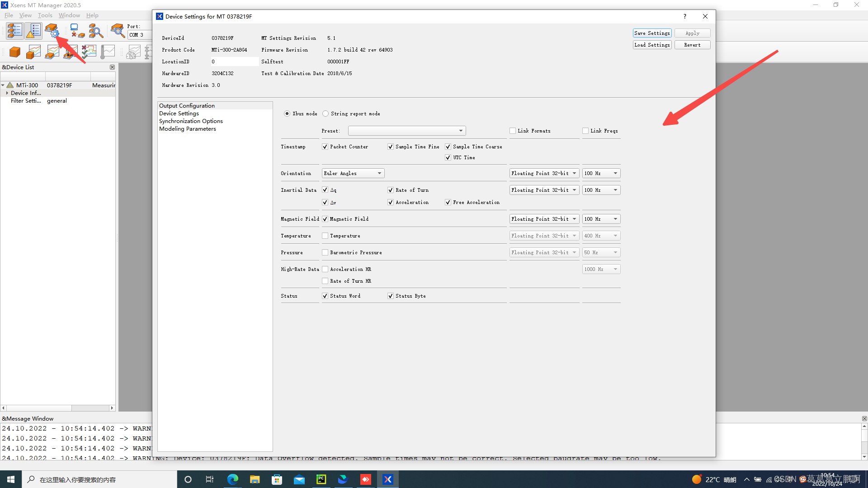Open the temperature graph view

tap(108, 52)
